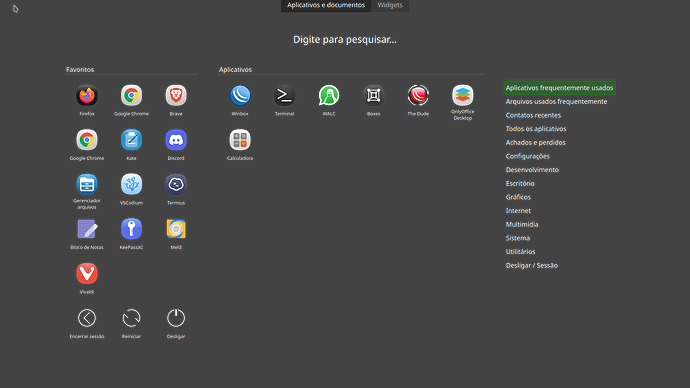Open the Kate text editor
The width and height of the screenshot is (690, 388).
(x=131, y=140)
